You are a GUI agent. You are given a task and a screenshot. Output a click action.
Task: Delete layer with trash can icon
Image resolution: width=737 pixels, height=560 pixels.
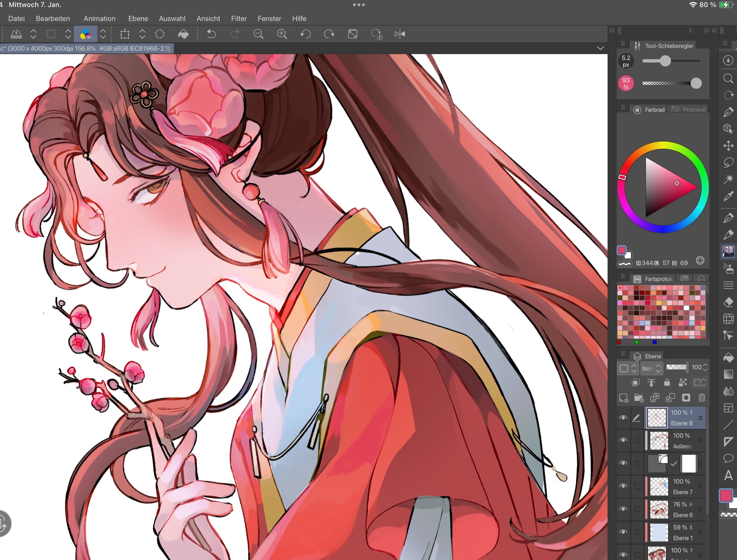(702, 398)
